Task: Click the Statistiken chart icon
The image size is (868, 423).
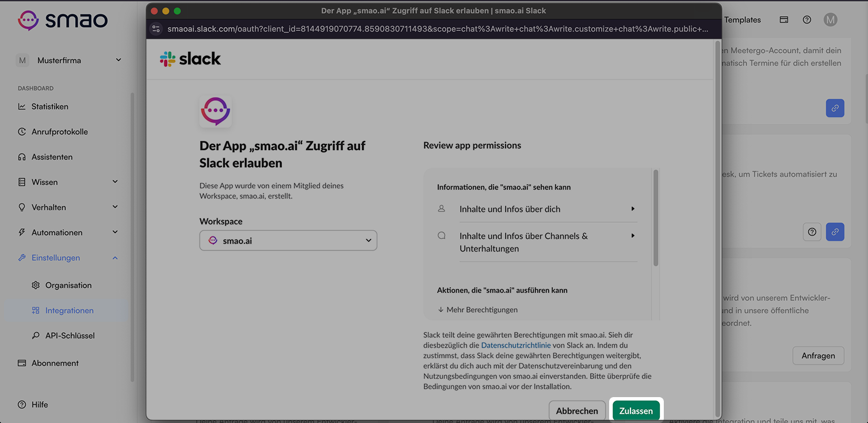Action: pos(22,106)
